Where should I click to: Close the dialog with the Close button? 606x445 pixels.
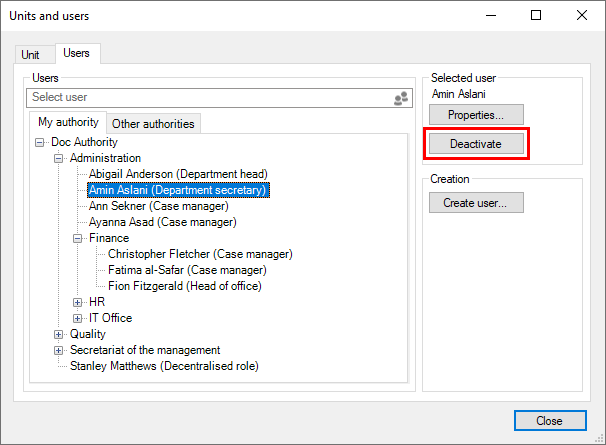tap(550, 421)
